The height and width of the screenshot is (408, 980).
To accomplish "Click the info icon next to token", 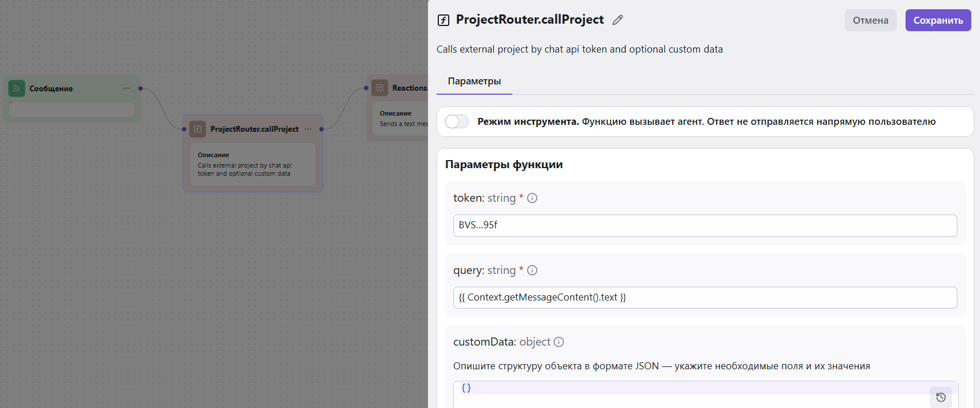I will point(532,198).
